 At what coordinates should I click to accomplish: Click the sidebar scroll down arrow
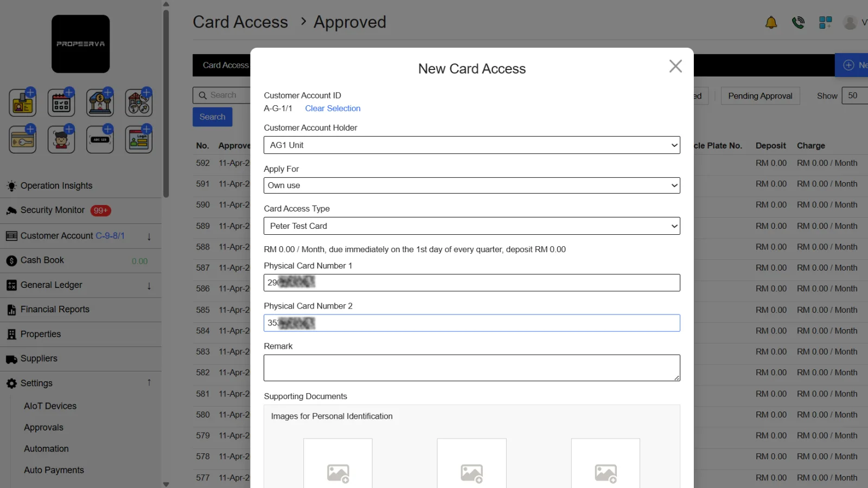click(x=166, y=484)
